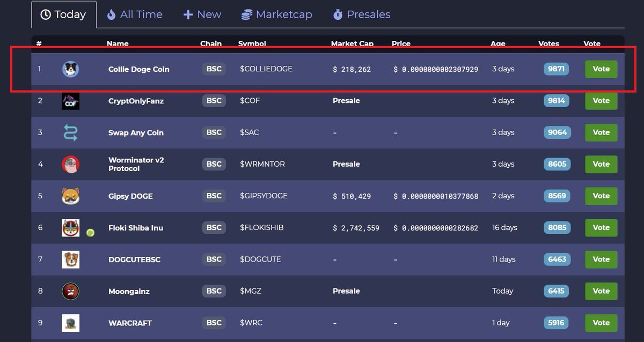
Task: Vote for DOGCUTEBSC
Action: [601, 259]
